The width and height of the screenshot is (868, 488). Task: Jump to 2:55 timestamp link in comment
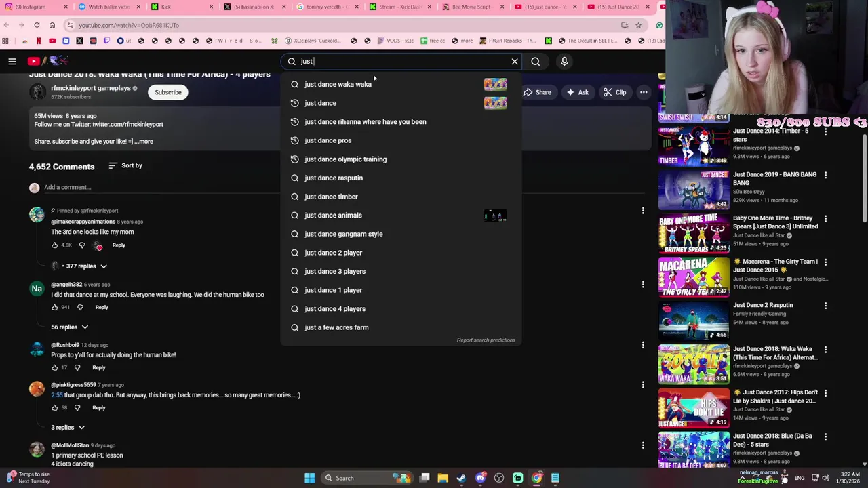pyautogui.click(x=56, y=395)
